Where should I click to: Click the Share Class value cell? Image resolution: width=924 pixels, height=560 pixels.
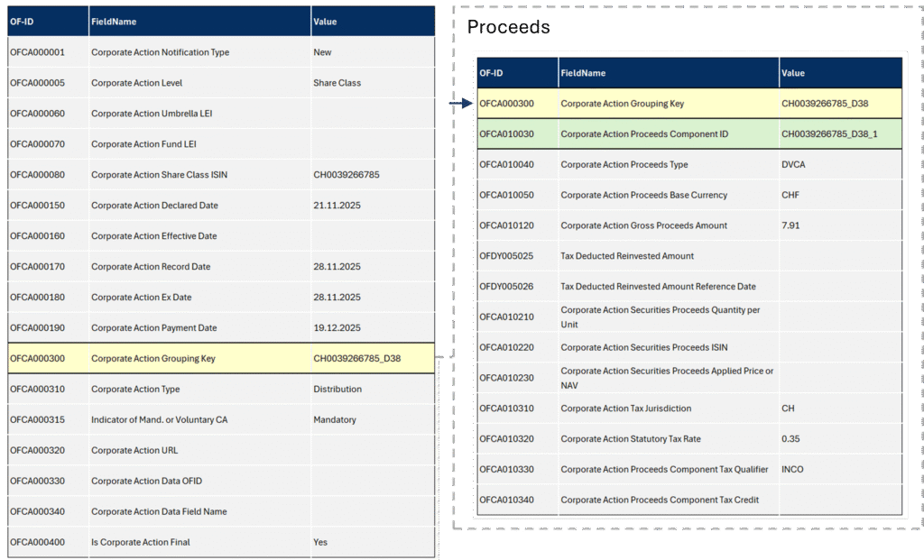pyautogui.click(x=337, y=83)
